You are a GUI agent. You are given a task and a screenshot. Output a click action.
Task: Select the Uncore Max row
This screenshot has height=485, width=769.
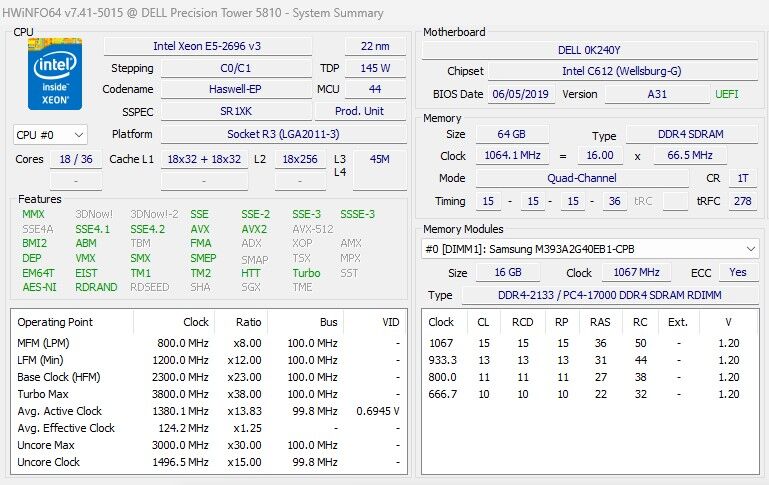pyautogui.click(x=209, y=445)
